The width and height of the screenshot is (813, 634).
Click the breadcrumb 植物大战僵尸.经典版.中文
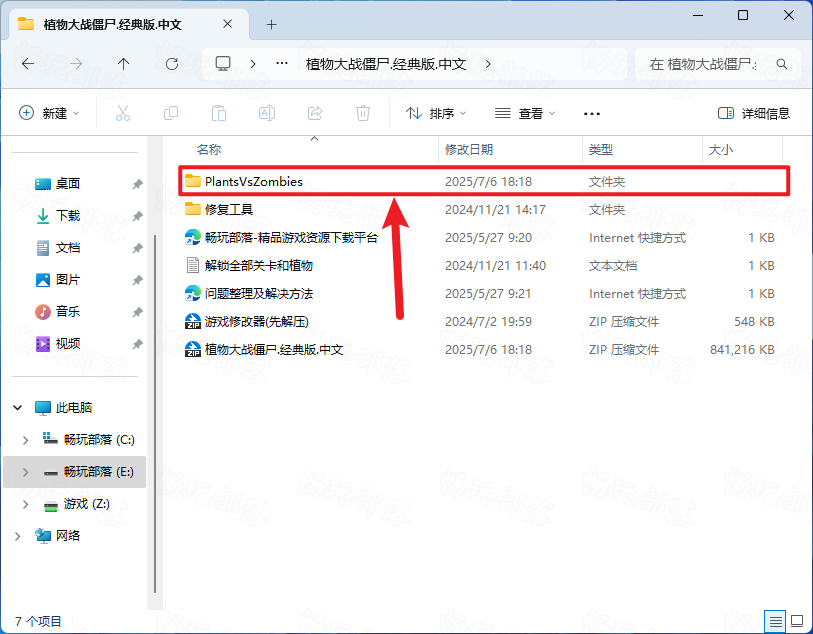386,64
